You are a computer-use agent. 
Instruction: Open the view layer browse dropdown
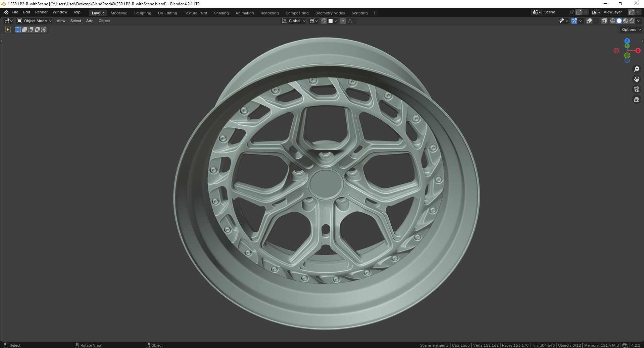coord(596,12)
